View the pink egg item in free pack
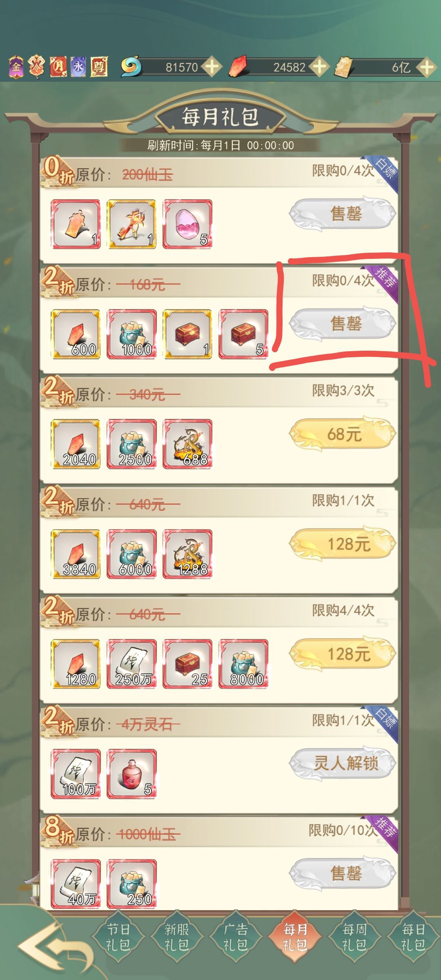This screenshot has width=441, height=980. click(187, 224)
